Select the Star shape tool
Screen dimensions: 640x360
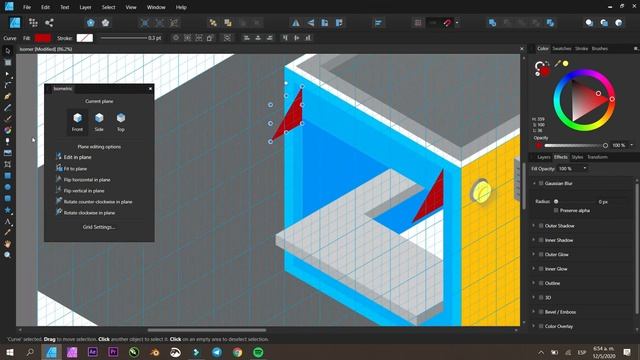pos(7,210)
